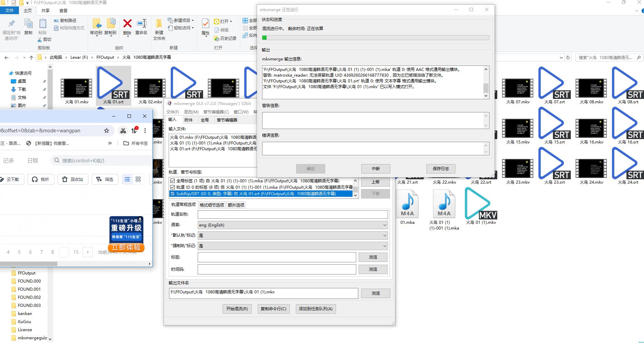Click the red Delete icon in ribbon
The image size is (644, 343).
pos(127,24)
